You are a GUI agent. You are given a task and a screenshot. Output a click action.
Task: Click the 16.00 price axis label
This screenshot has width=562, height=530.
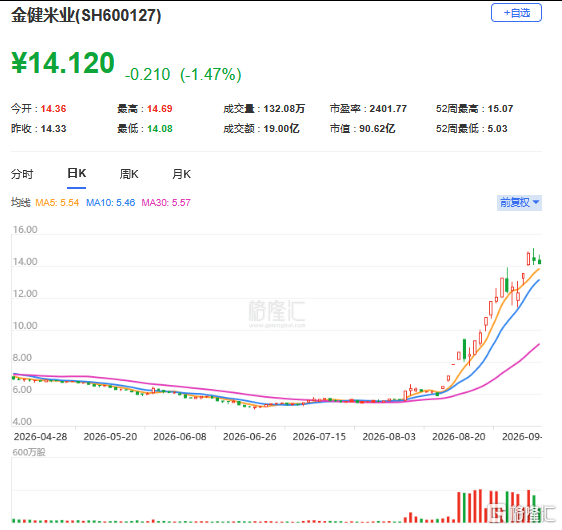25,230
